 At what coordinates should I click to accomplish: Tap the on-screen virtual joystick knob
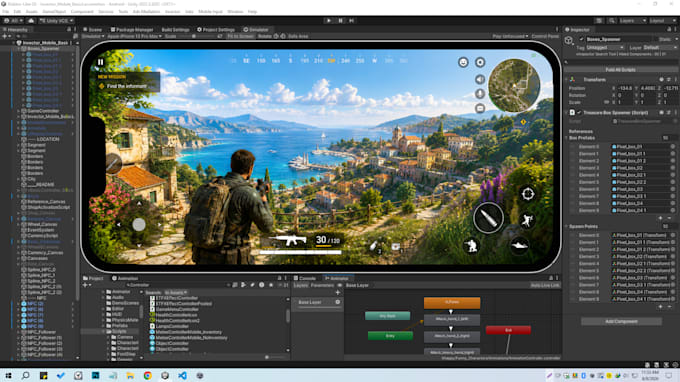[139, 225]
